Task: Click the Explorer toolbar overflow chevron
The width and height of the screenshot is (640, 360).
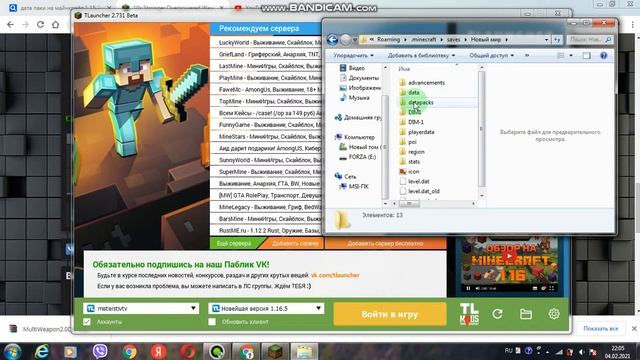Action: click(x=527, y=56)
